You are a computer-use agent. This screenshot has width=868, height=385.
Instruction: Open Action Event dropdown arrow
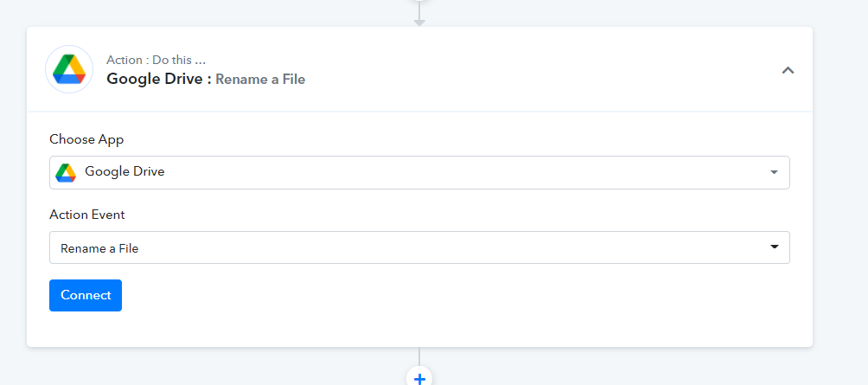click(775, 247)
